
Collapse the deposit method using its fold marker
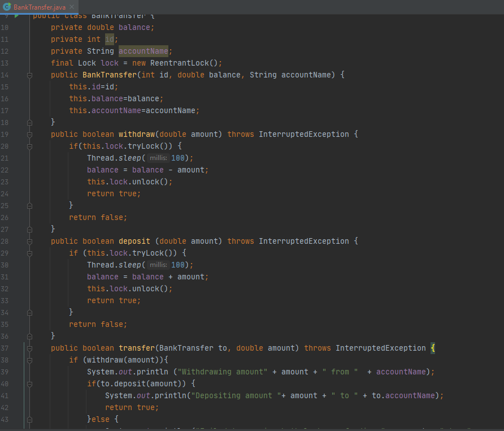point(30,241)
